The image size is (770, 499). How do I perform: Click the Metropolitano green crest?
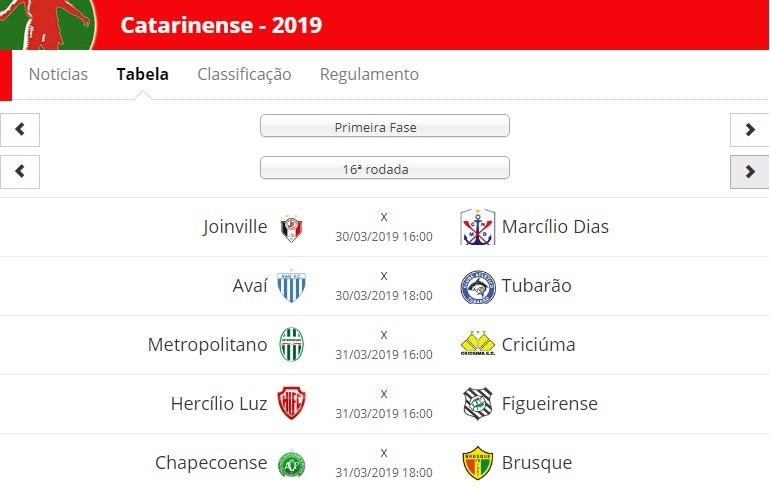coord(291,344)
